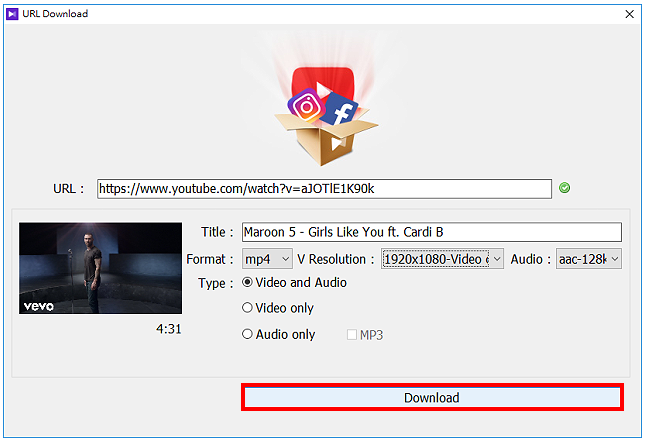Click the 'Audio :' label
This screenshot has height=442, width=647.
point(531,259)
